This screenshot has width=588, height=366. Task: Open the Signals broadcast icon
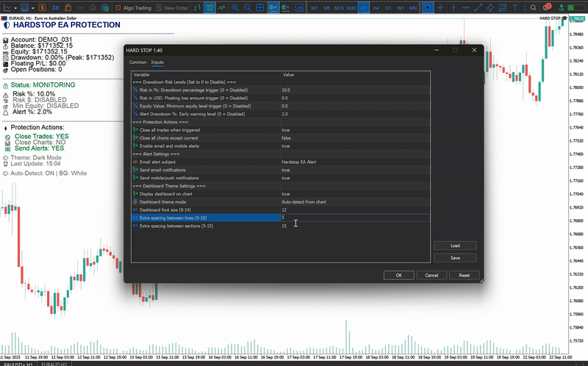pyautogui.click(x=80, y=7)
